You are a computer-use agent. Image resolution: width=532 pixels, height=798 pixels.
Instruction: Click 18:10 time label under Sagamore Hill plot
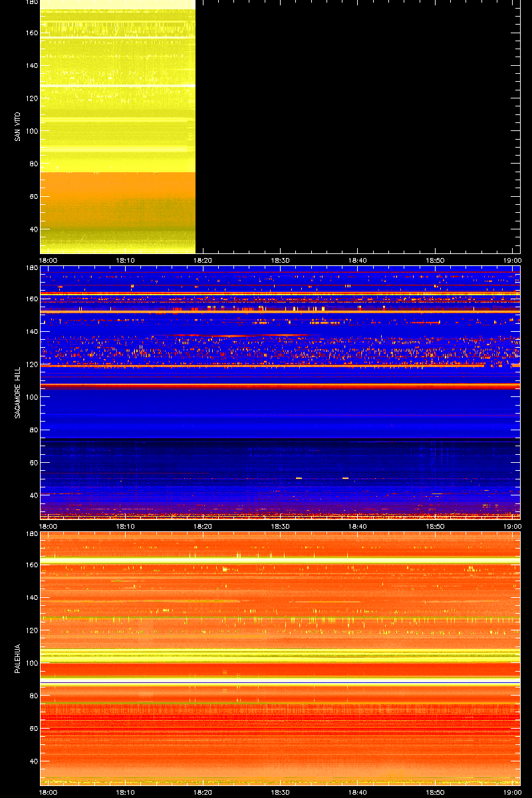coord(126,526)
